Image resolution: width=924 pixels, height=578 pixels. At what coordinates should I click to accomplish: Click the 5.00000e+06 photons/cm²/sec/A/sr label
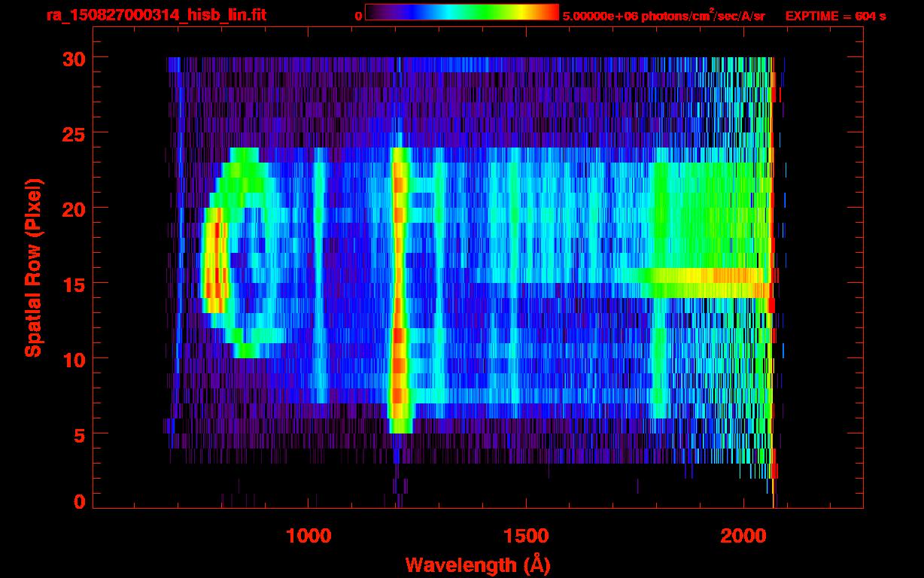[664, 15]
